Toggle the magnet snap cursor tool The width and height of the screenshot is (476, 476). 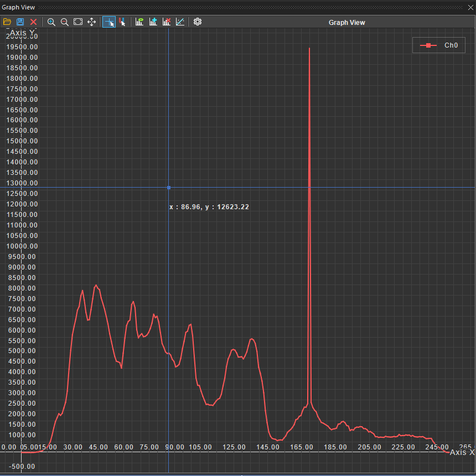tap(122, 22)
